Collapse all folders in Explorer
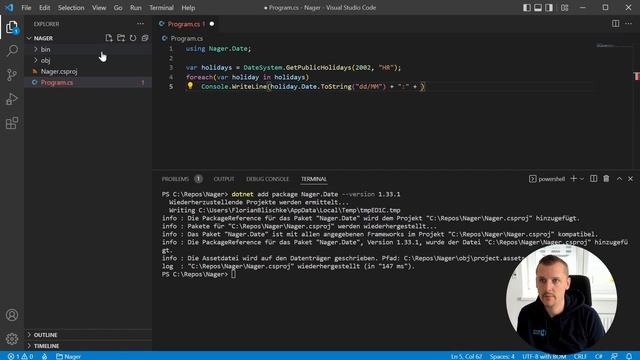The height and width of the screenshot is (360, 640). click(x=145, y=38)
